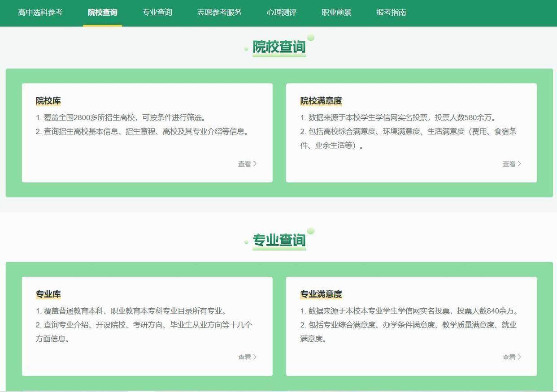Screen dimensions: 557x392
Task: Click the large 院校查询 section heading
Action: tap(279, 47)
